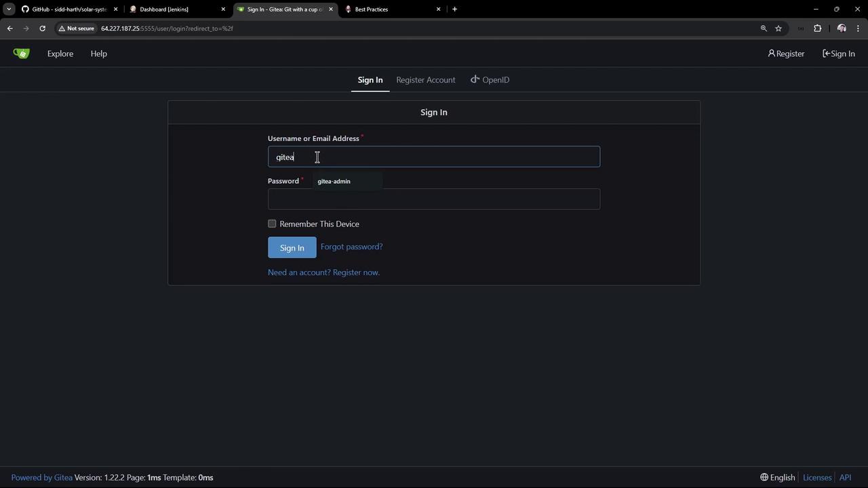Close the Sign In - Gitea browser tab
This screenshot has height=488, width=868.
(x=331, y=9)
